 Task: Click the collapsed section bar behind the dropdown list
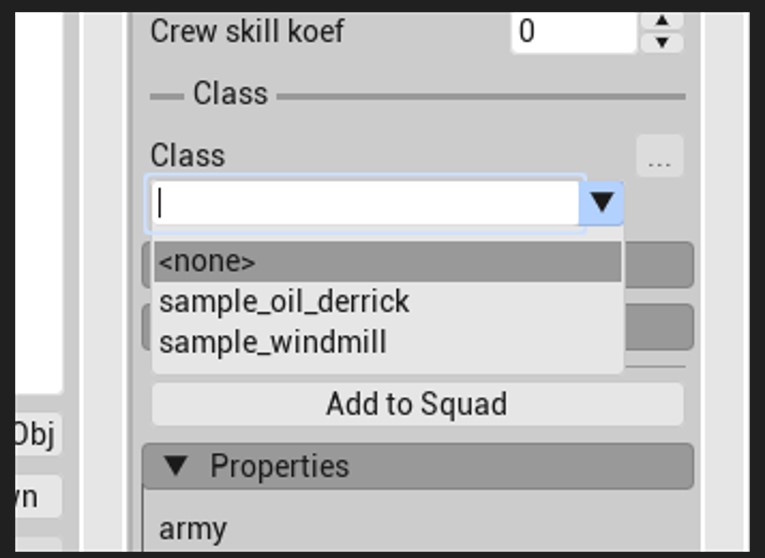point(659,264)
